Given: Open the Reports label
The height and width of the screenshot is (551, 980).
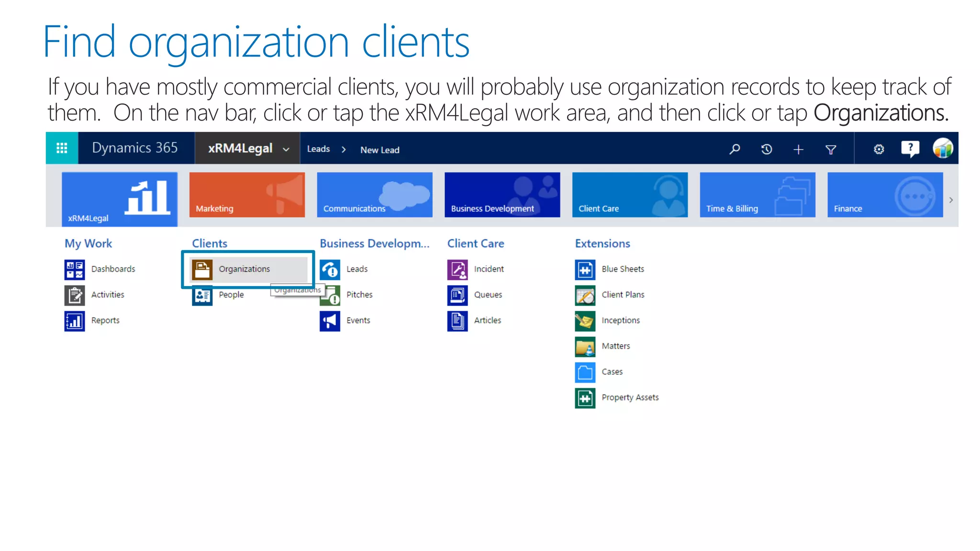Looking at the screenshot, I should tap(105, 321).
